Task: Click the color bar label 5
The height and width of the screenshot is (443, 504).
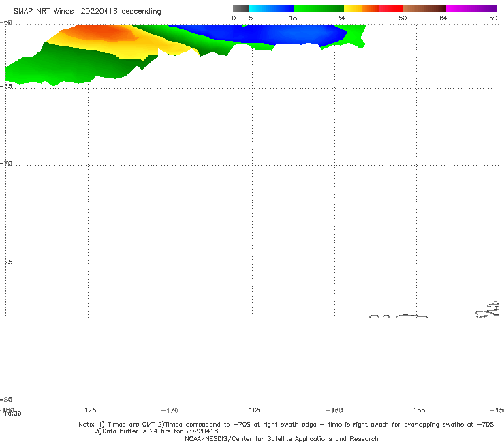Action: pos(251,18)
